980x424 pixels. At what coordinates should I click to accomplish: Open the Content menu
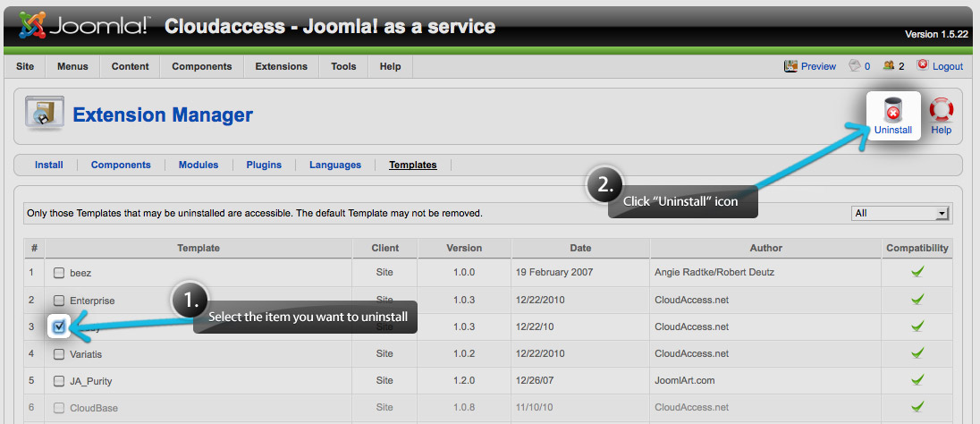pyautogui.click(x=130, y=66)
